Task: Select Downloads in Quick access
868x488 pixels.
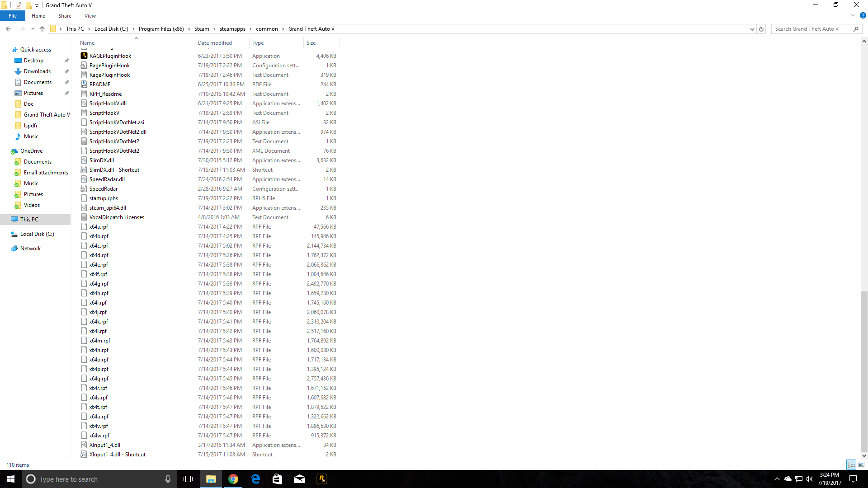Action: tap(37, 71)
